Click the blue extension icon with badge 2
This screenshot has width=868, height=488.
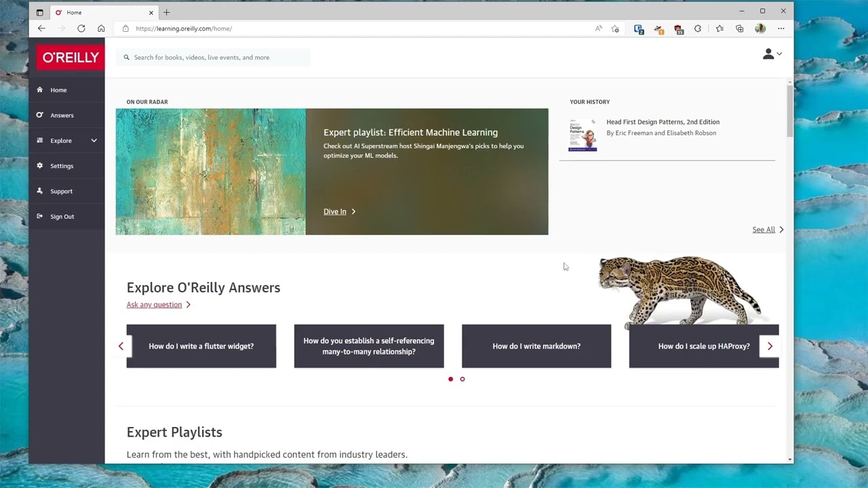639,29
